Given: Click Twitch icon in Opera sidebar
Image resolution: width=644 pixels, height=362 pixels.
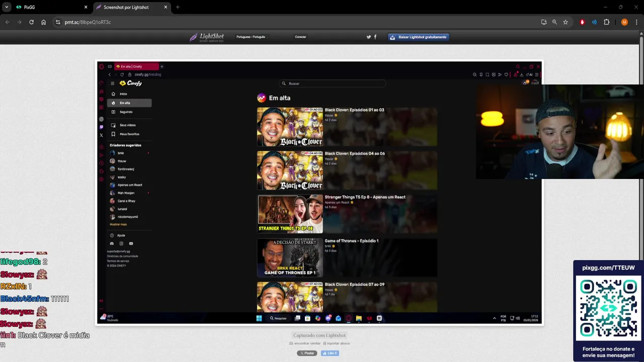Looking at the screenshot, I should pyautogui.click(x=101, y=127).
